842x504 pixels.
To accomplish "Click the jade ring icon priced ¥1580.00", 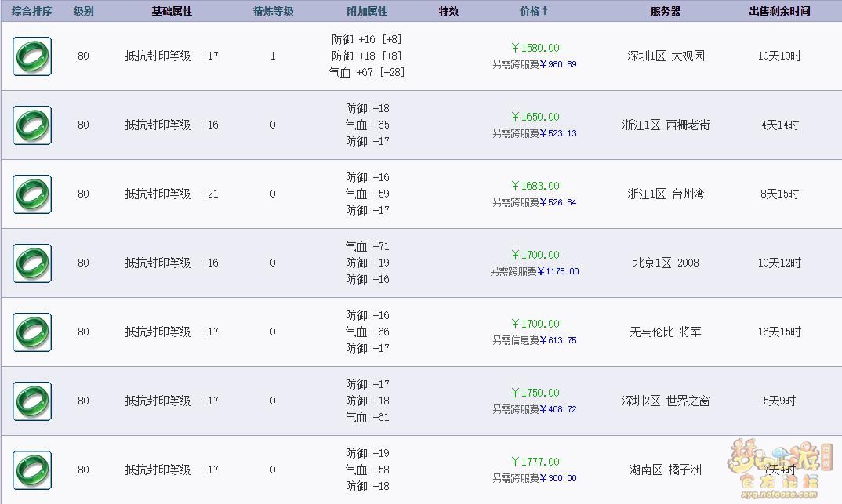I will click(x=32, y=56).
